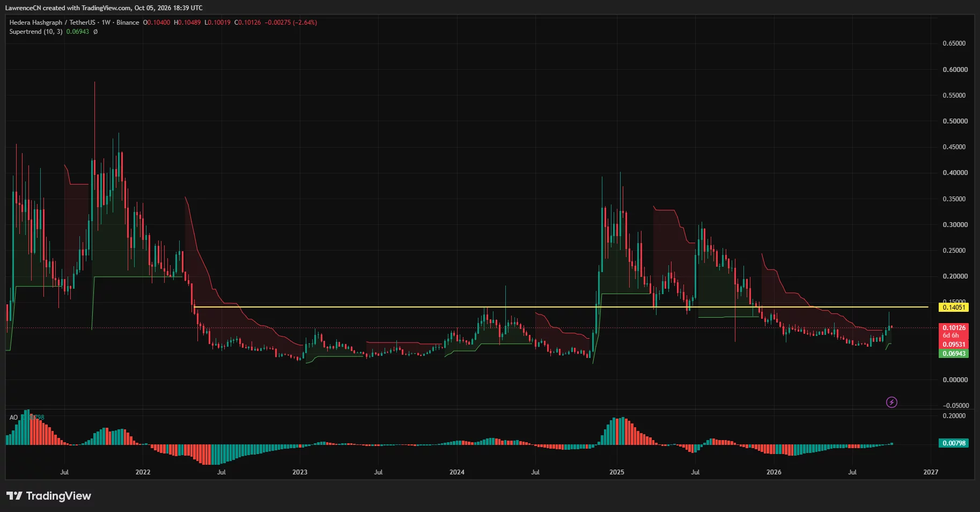Viewport: 980px width, 512px height.
Task: Click the 0.65000 price scale label
Action: pyautogui.click(x=954, y=43)
